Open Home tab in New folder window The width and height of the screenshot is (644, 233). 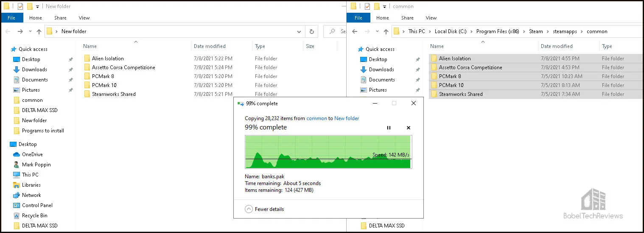(36, 18)
